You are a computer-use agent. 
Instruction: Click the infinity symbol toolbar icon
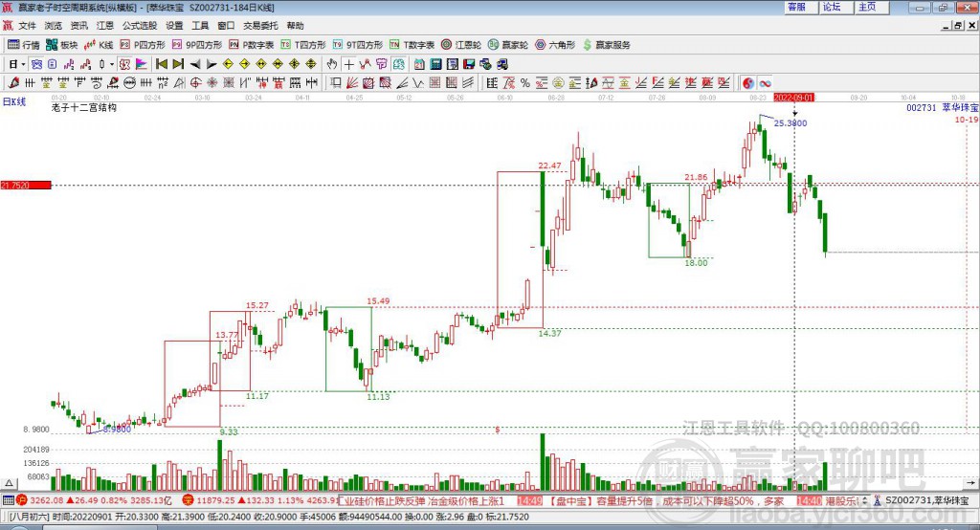[x=765, y=82]
